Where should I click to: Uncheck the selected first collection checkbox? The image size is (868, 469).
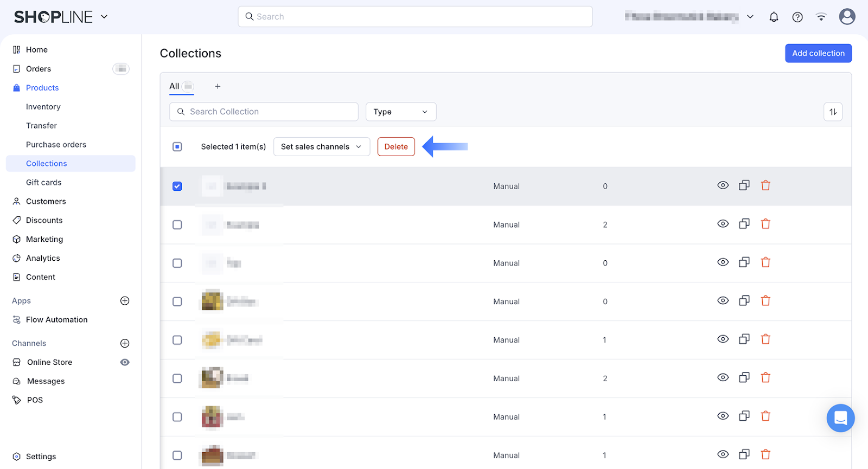tap(177, 186)
